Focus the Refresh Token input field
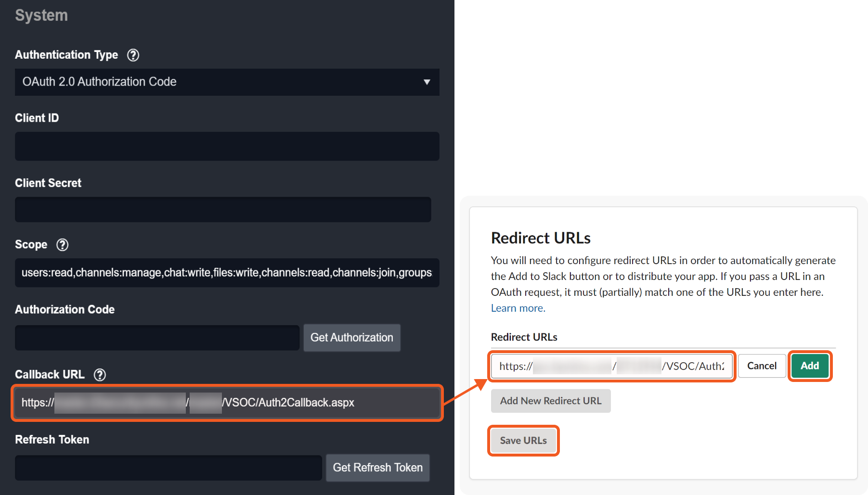This screenshot has height=495, width=868. 168,468
